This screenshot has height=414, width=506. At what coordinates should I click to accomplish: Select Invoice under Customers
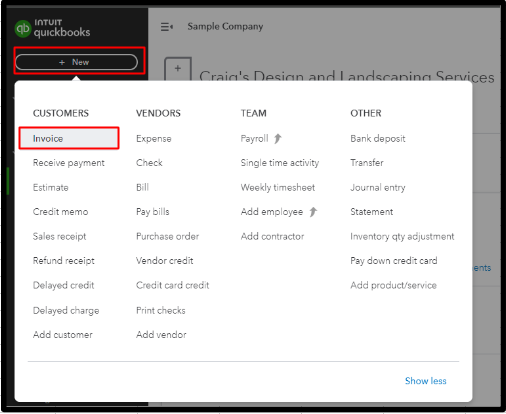pos(69,138)
